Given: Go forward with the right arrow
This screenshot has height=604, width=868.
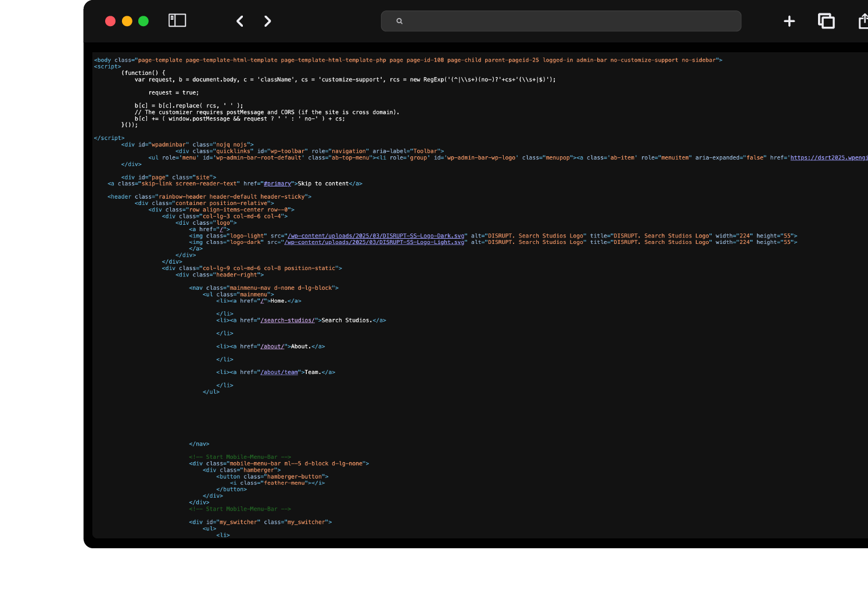Looking at the screenshot, I should (x=267, y=21).
